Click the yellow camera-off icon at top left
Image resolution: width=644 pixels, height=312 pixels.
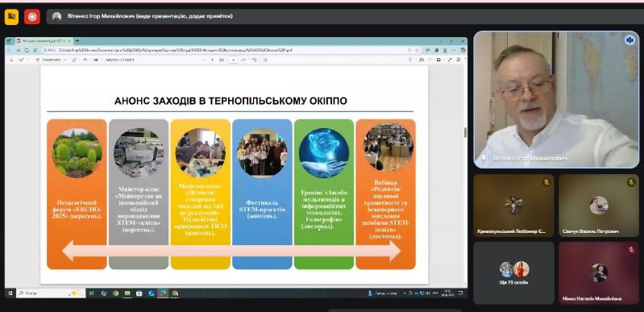click(x=11, y=17)
